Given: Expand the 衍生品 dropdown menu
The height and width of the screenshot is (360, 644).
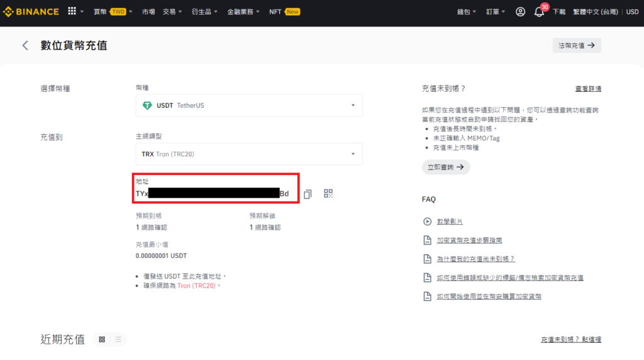Looking at the screenshot, I should click(204, 12).
